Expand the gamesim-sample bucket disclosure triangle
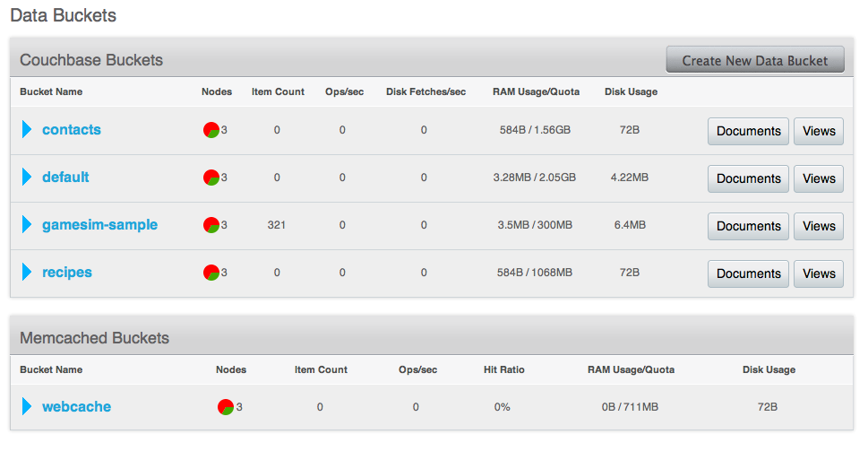This screenshot has height=460, width=868. pos(27,224)
